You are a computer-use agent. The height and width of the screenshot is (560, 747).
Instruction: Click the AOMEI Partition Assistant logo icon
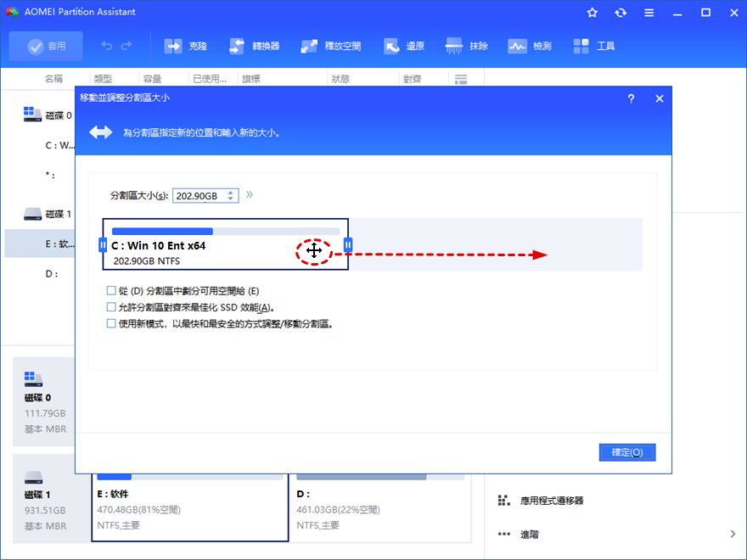(x=12, y=12)
